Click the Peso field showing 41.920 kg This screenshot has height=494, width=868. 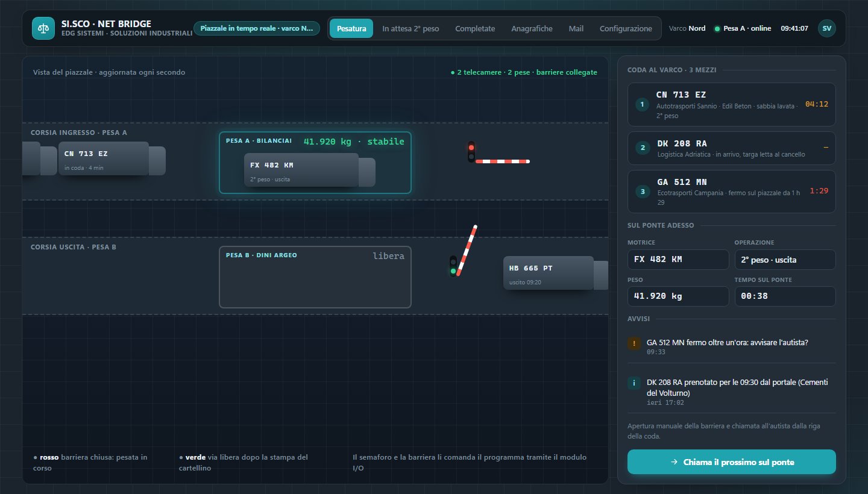click(678, 296)
